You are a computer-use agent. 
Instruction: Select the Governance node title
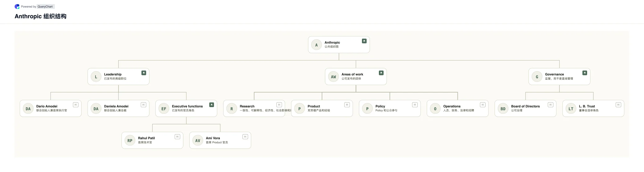point(554,74)
